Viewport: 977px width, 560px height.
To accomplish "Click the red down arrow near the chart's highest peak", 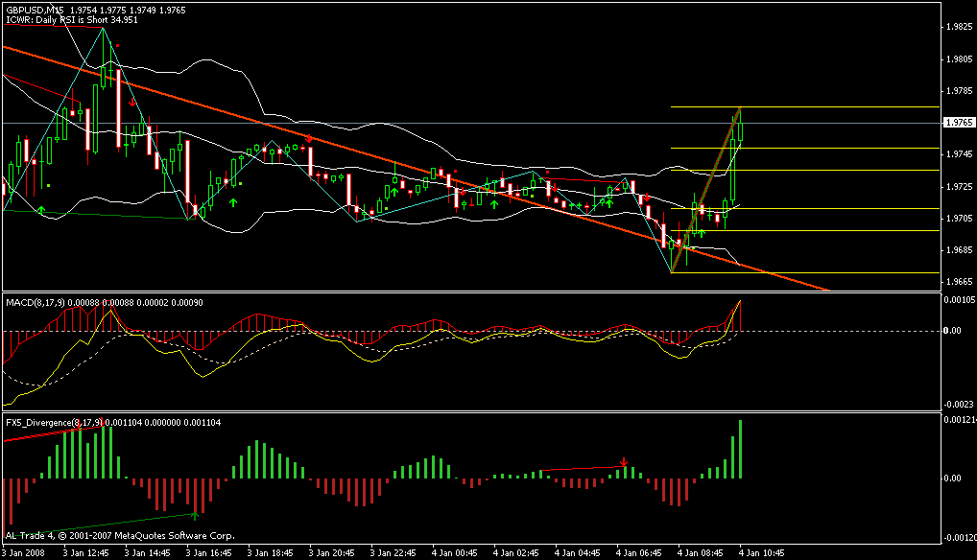I will 131,101.
